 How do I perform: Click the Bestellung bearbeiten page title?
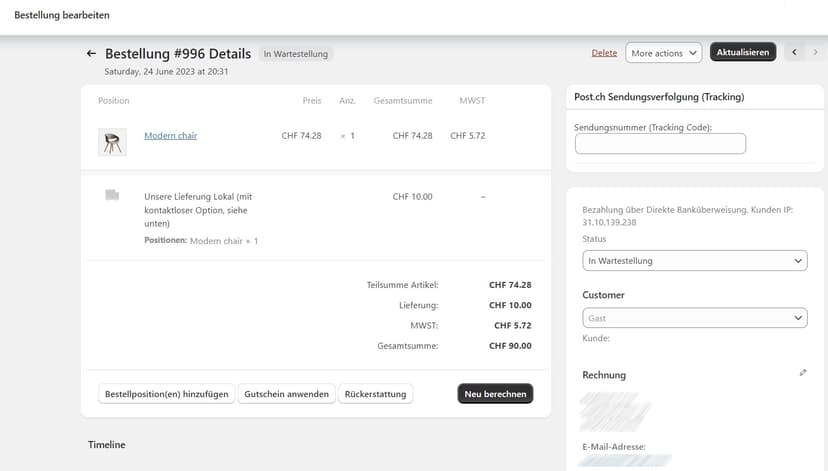[x=62, y=15]
